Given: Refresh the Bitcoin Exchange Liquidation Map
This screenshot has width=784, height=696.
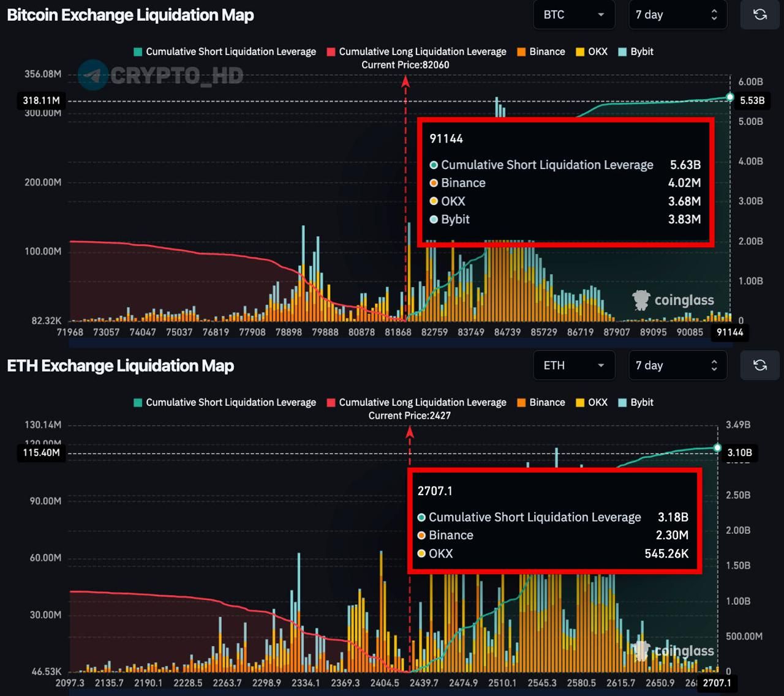Looking at the screenshot, I should point(760,15).
